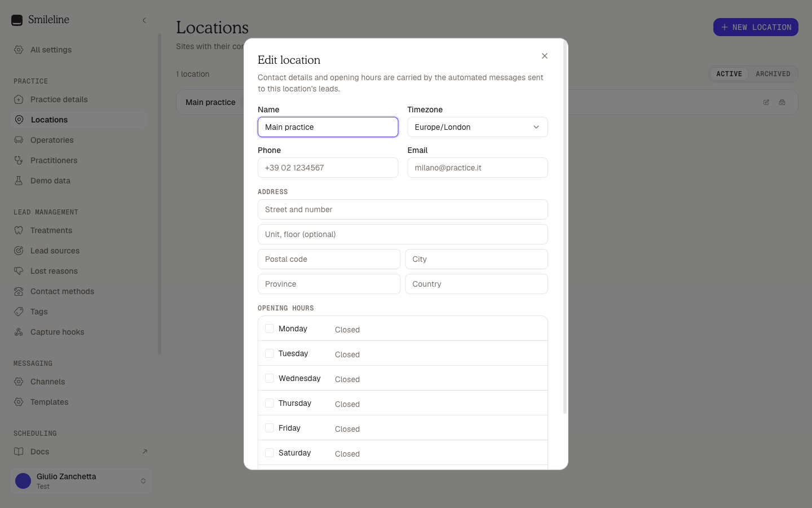
Task: Click the All settings gear icon
Action: pyautogui.click(x=19, y=50)
